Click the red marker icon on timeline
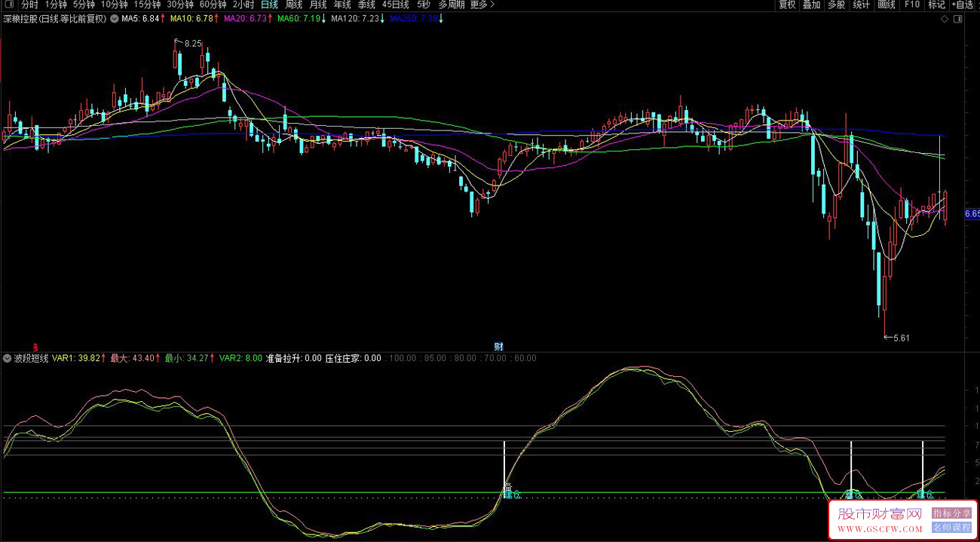 point(35,346)
